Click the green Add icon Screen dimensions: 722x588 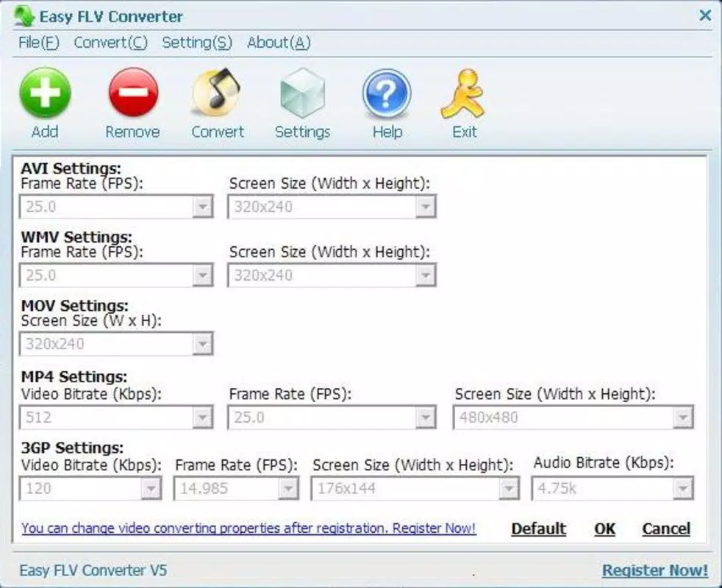[x=45, y=93]
